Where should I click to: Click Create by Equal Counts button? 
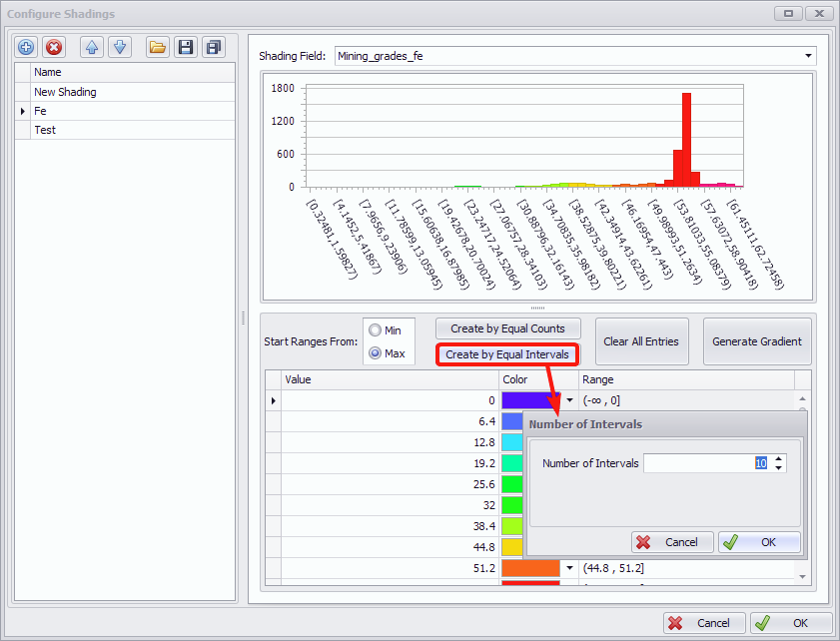[x=507, y=328]
